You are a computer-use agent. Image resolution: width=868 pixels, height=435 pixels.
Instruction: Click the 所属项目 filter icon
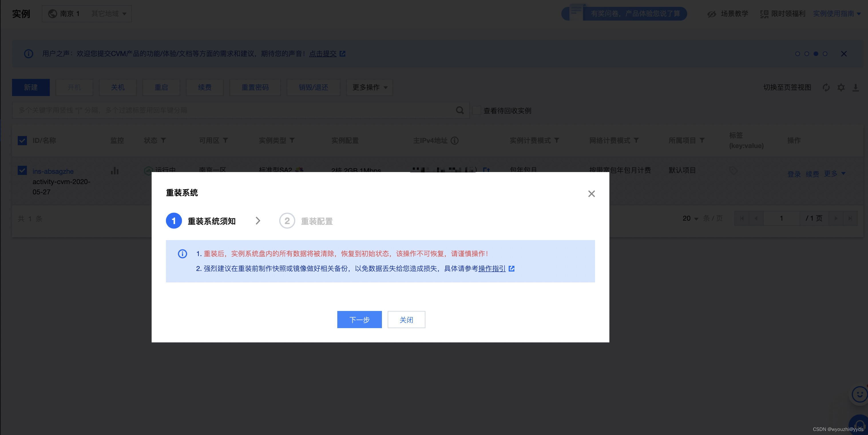pos(702,140)
